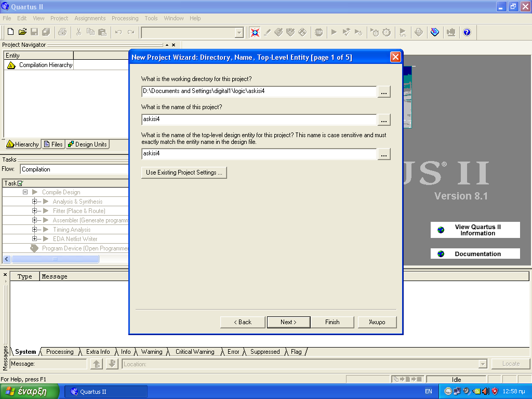This screenshot has height=399, width=532.
Task: Click the Cut scissors icon
Action: click(x=79, y=32)
